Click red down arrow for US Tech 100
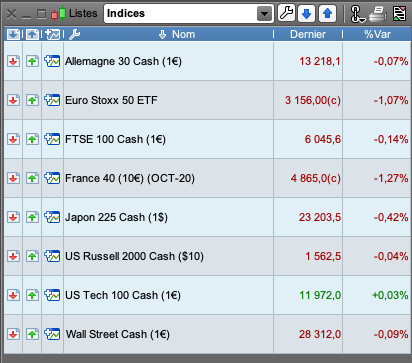 (x=13, y=295)
